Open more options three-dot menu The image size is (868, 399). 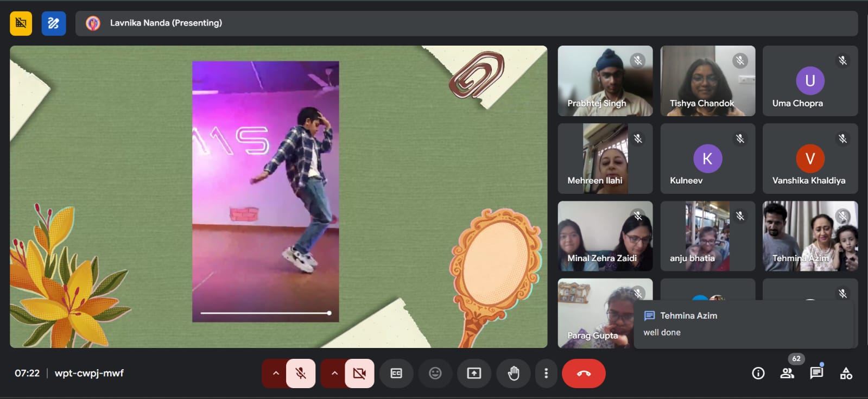pyautogui.click(x=546, y=373)
